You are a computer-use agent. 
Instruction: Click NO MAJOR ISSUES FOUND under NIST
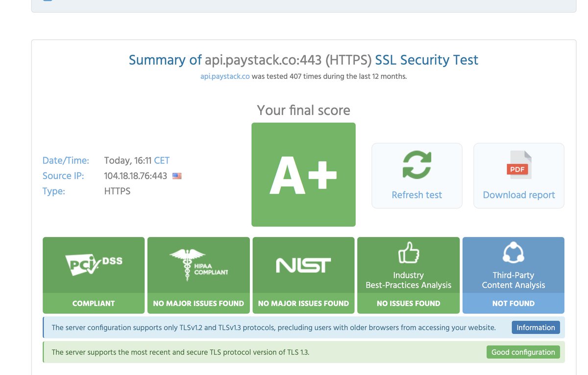pyautogui.click(x=303, y=304)
